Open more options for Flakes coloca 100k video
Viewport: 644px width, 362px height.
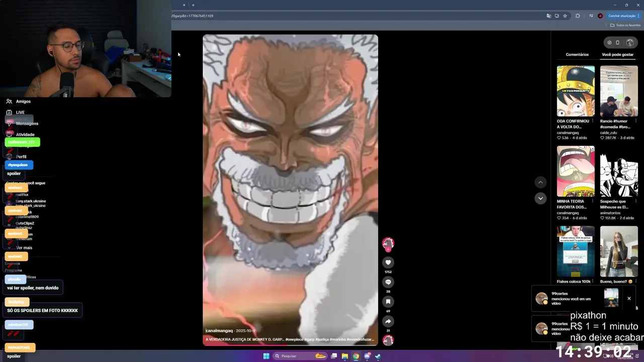pyautogui.click(x=593, y=282)
